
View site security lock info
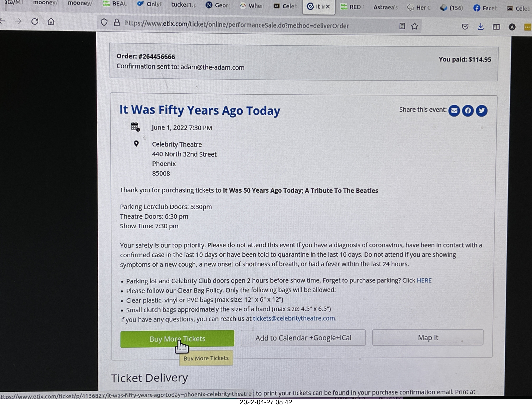pyautogui.click(x=117, y=23)
